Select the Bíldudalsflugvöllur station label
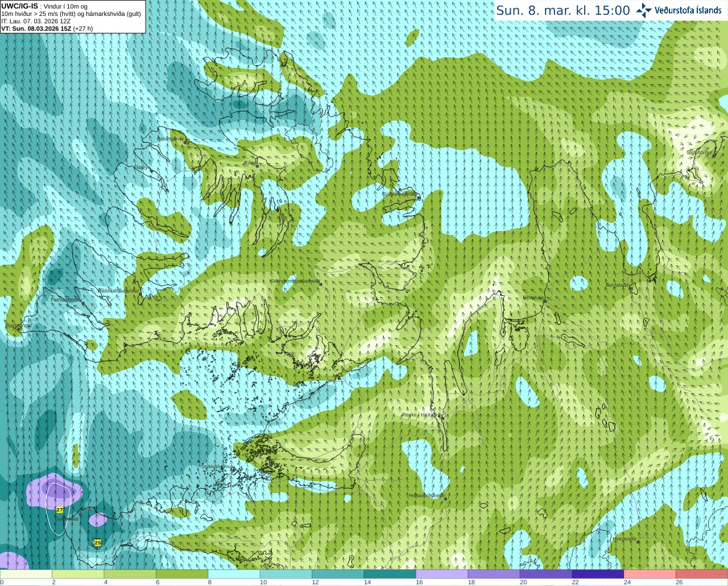The width and height of the screenshot is (728, 586). (x=118, y=290)
